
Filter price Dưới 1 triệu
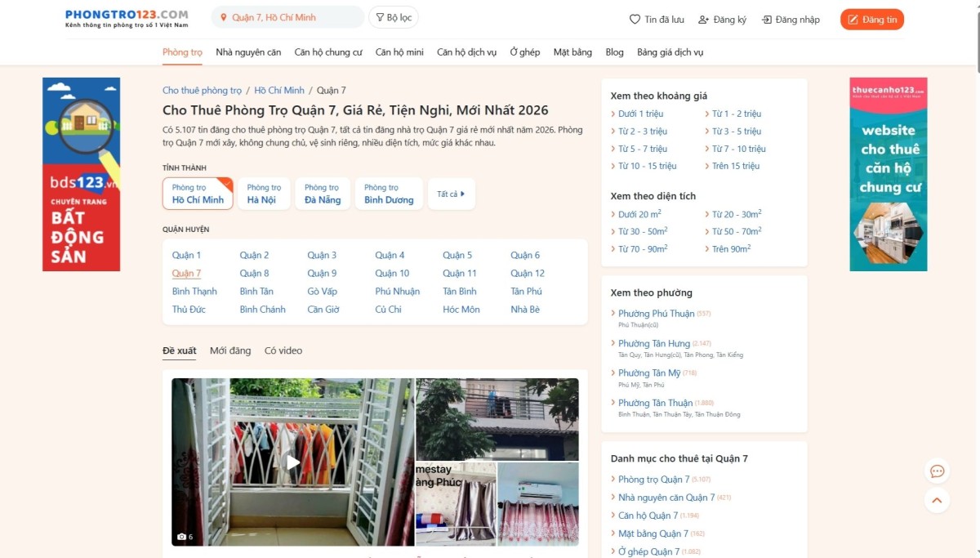click(x=640, y=114)
